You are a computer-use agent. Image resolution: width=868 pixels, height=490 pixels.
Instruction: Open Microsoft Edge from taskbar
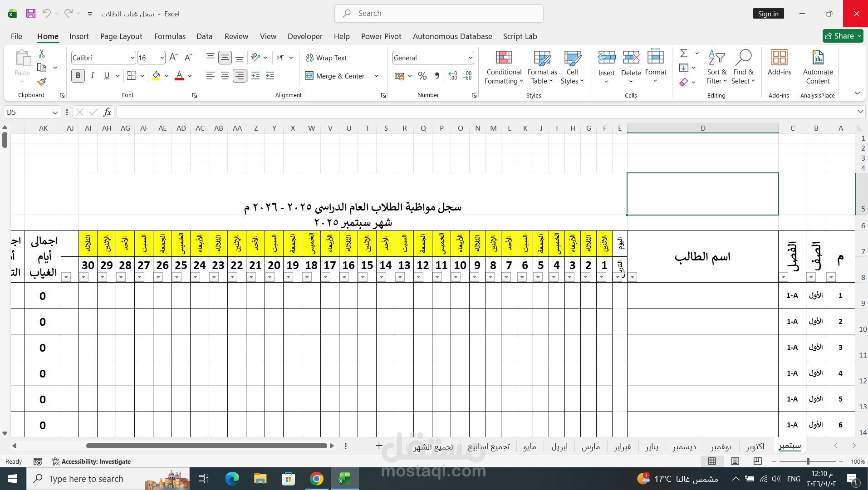coord(232,479)
